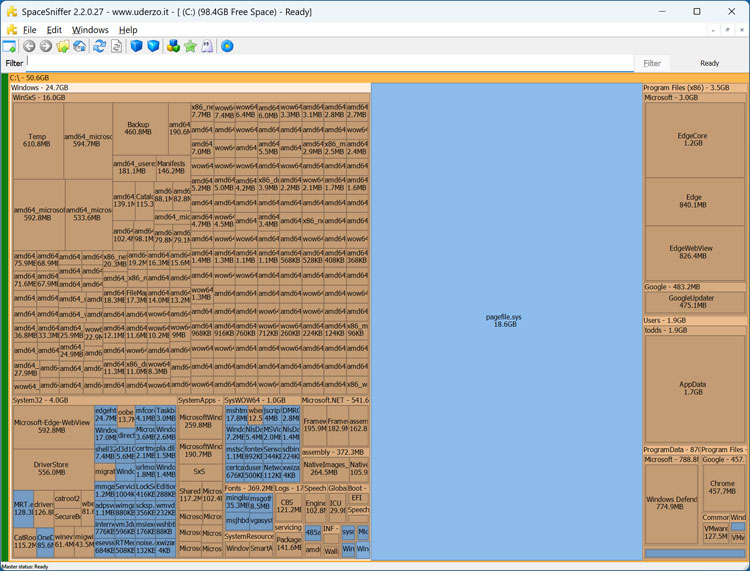This screenshot has width=750, height=571.
Task: Open the File menu
Action: coord(30,30)
